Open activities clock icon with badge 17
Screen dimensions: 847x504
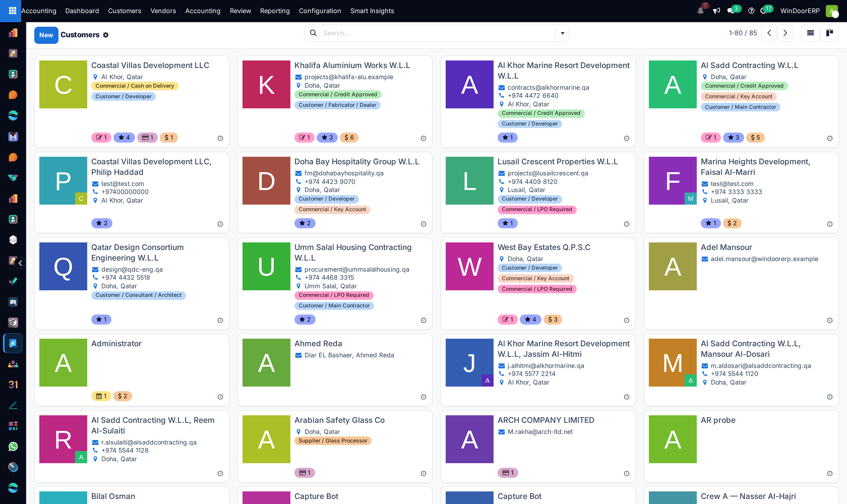pos(763,11)
